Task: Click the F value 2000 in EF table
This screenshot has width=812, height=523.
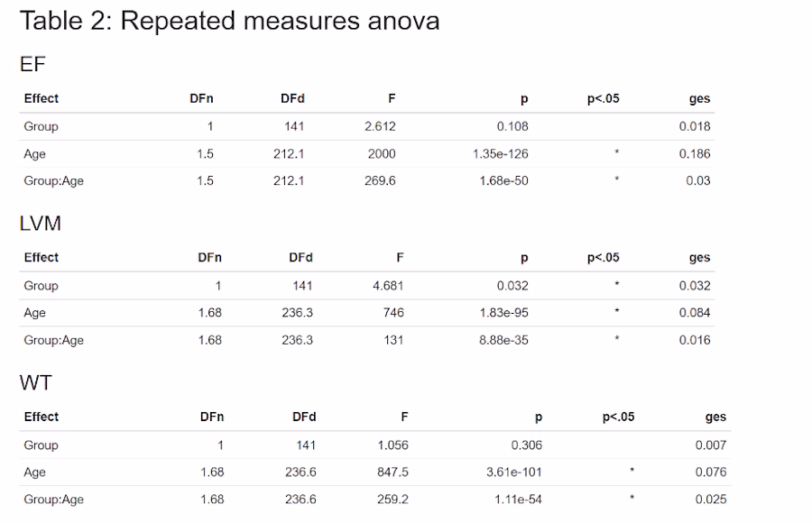Action: [381, 153]
